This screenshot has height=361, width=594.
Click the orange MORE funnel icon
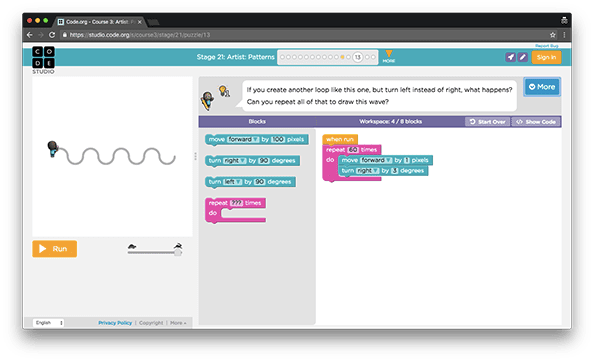tap(389, 56)
